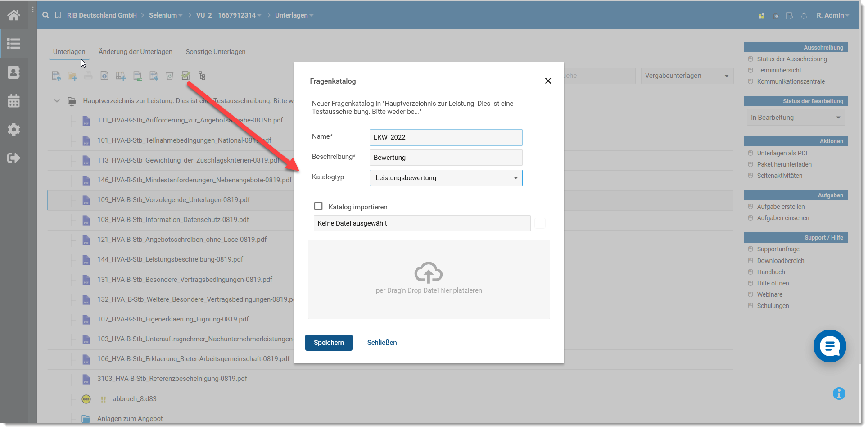Click the tree structure toolbar icon
Screen dimensions: 868x430
202,76
